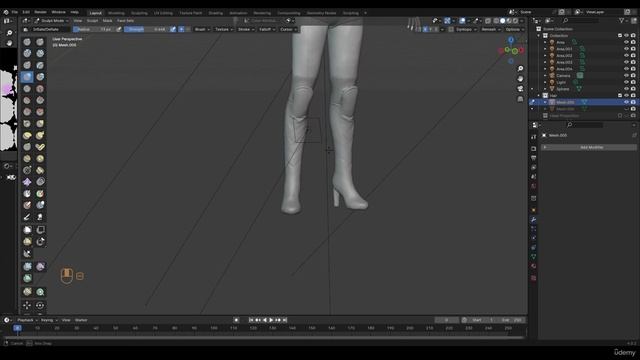The height and width of the screenshot is (360, 640).
Task: Open Options dropdown in header
Action: pyautogui.click(x=514, y=29)
